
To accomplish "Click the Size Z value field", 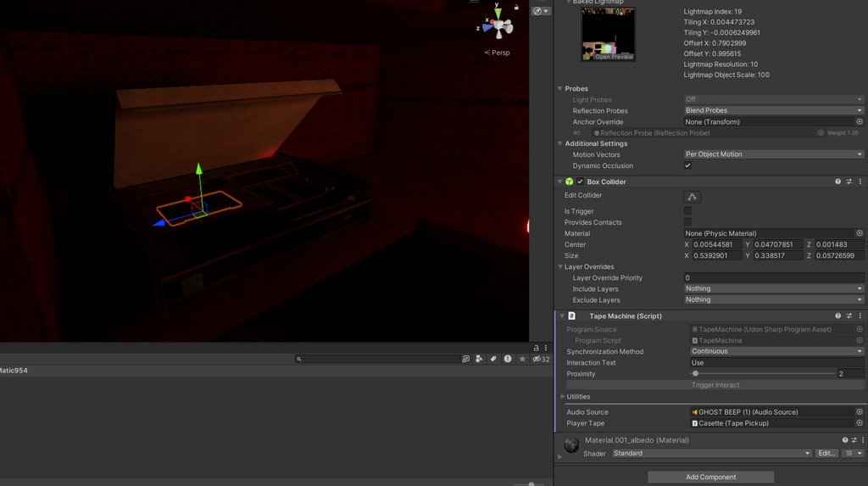I will [x=838, y=255].
